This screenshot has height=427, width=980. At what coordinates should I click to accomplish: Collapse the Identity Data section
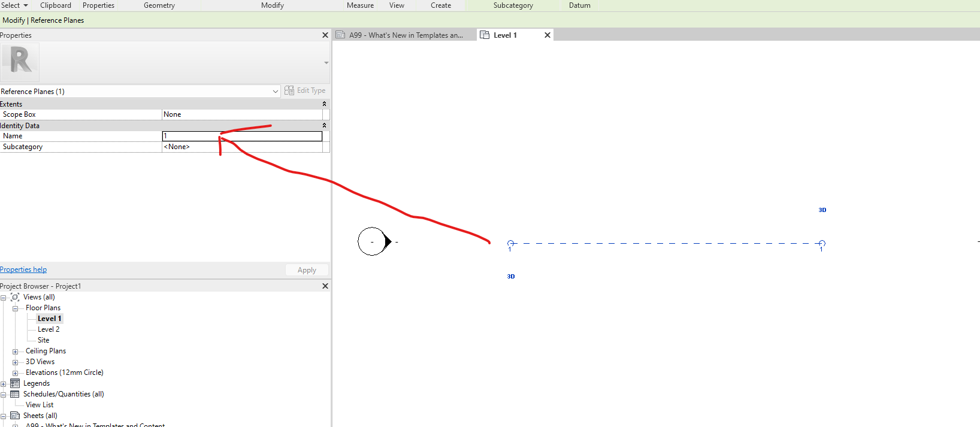(325, 126)
